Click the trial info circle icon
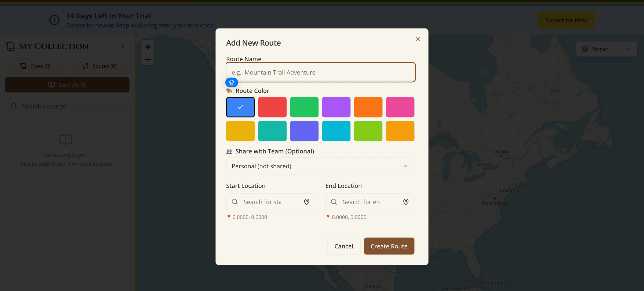This screenshot has height=291, width=644. coord(54,20)
